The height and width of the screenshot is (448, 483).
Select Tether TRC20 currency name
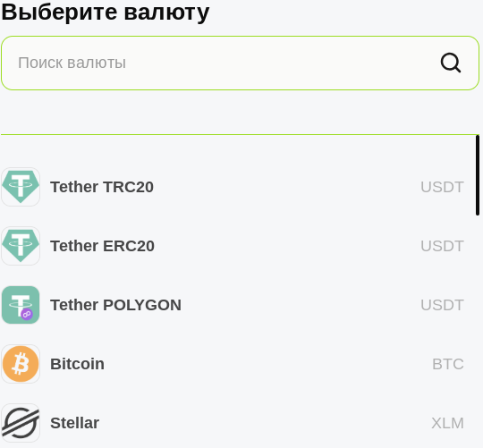coord(102,187)
